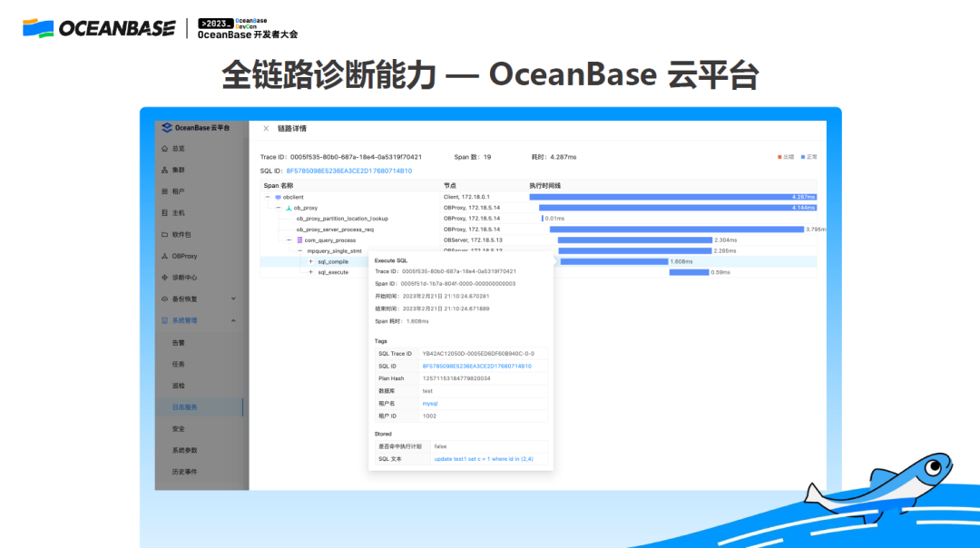This screenshot has width=980, height=548.
Task: Collapse the mpquery_single_stmt tree node
Action: (x=300, y=250)
